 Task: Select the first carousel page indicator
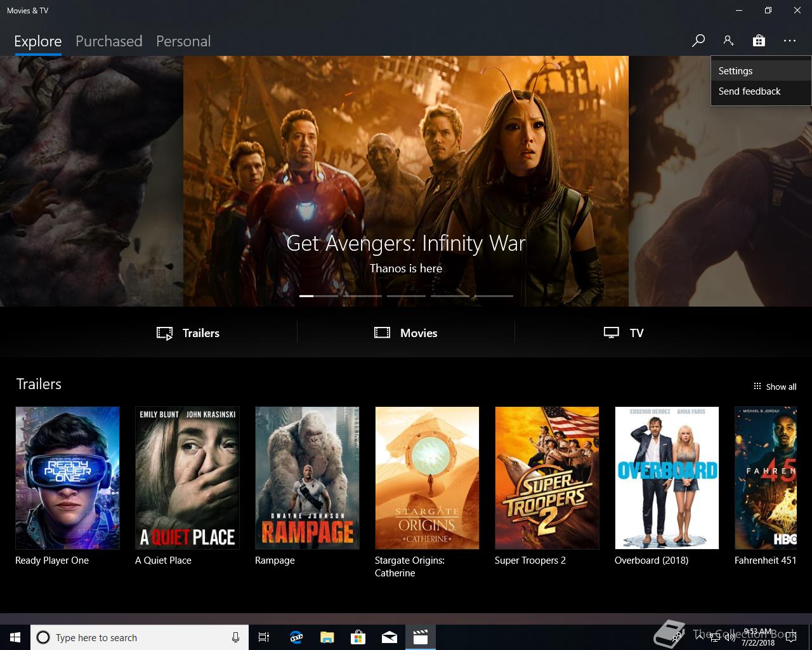pos(318,296)
